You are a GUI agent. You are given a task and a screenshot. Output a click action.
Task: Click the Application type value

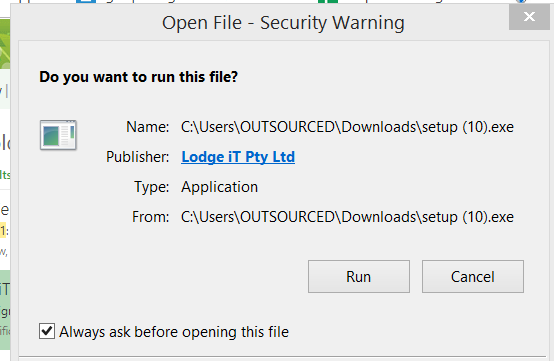point(219,187)
